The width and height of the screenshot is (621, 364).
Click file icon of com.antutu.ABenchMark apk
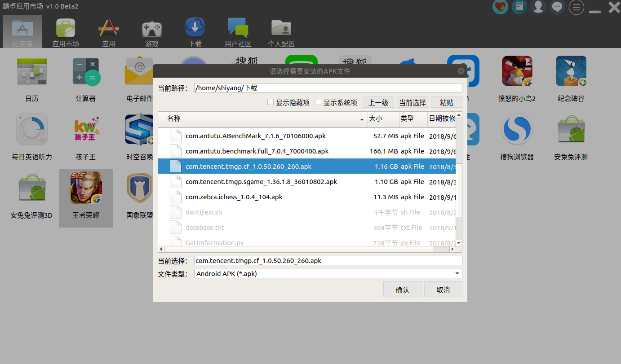pos(175,136)
